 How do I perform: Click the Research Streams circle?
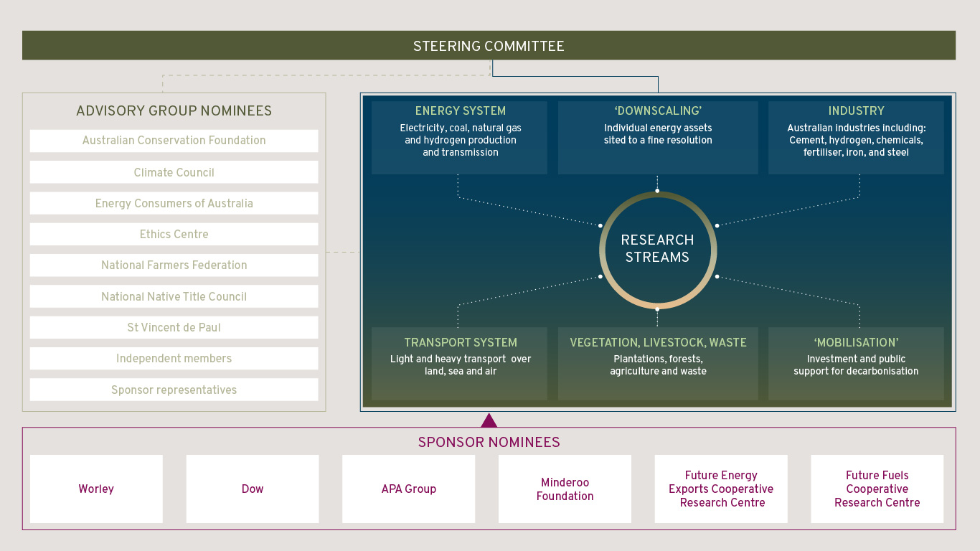tap(658, 249)
